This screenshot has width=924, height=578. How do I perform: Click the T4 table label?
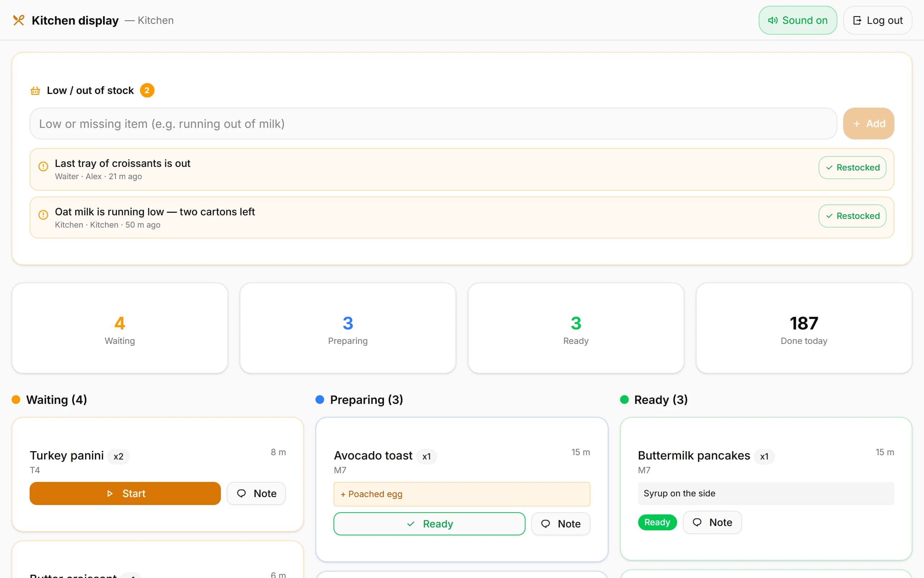(35, 470)
